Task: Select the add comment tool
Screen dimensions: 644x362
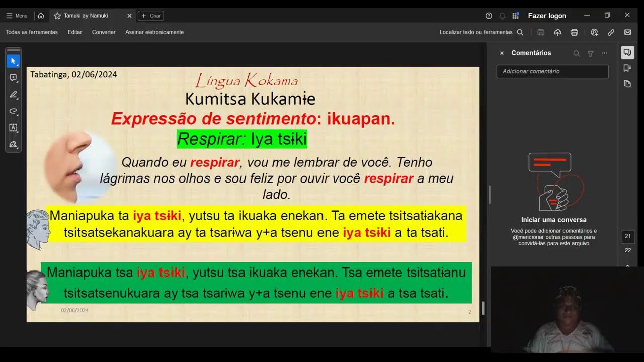Action: [13, 78]
